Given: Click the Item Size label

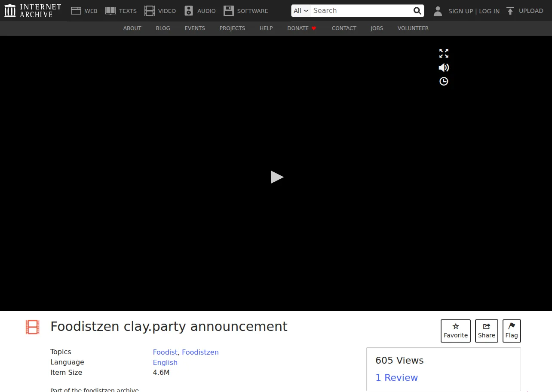Looking at the screenshot, I should point(66,372).
